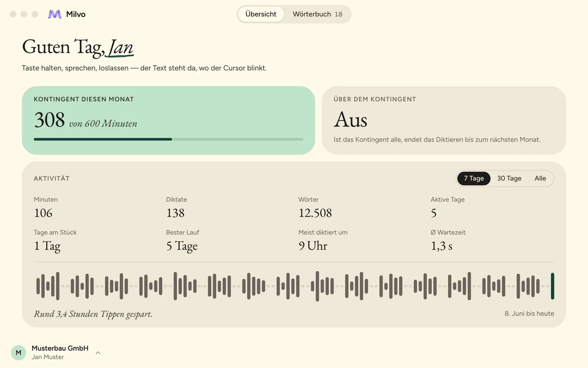Click the highlighted last waveform bar
Viewport: 588px width, 368px height.
[552, 286]
